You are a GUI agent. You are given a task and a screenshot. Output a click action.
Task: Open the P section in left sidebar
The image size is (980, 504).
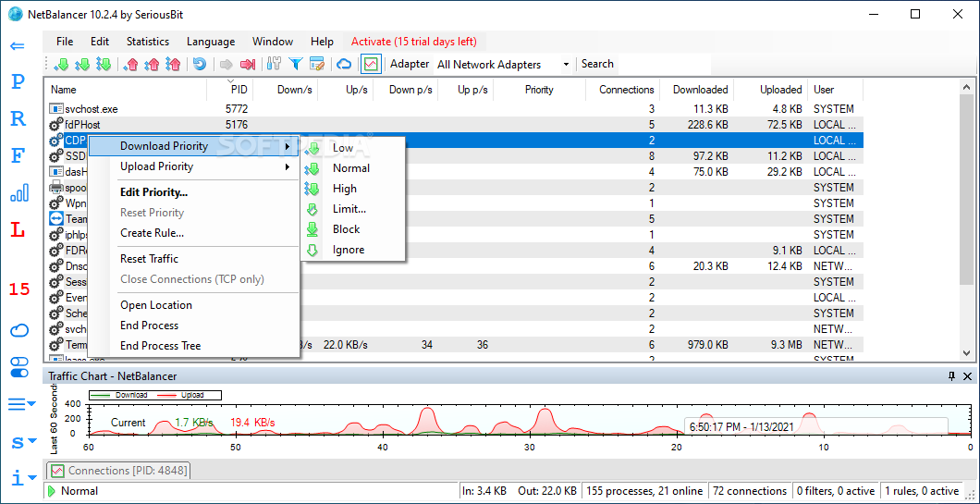[18, 81]
